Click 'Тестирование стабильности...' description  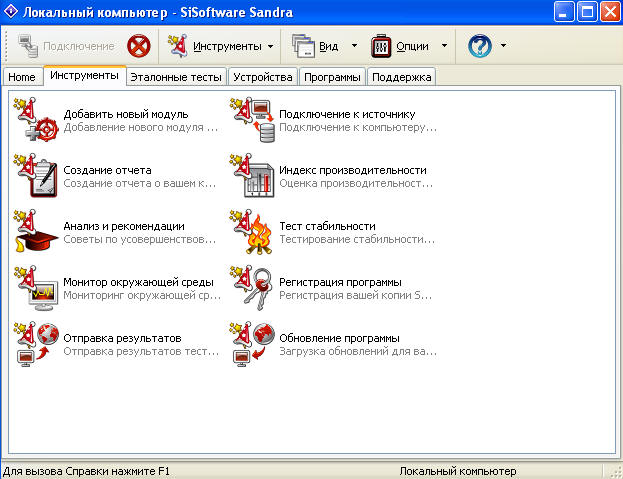coord(357,240)
